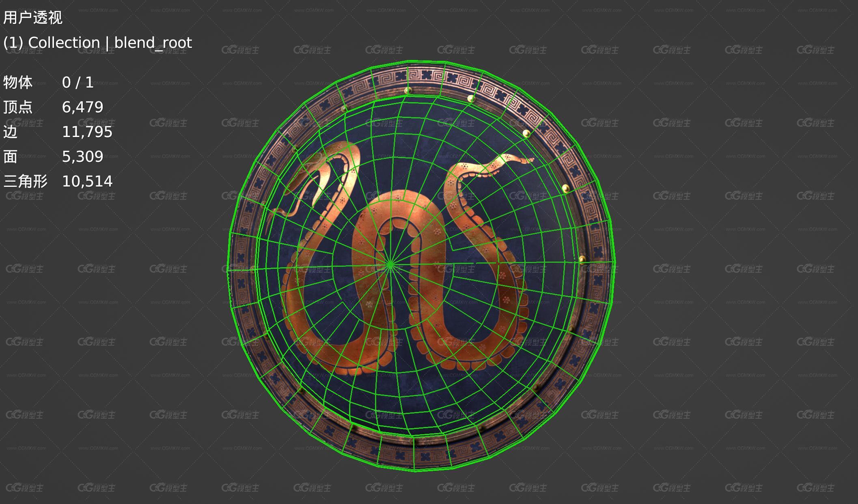Click the '边' statistics label
The height and width of the screenshot is (504, 858).
click(x=11, y=132)
